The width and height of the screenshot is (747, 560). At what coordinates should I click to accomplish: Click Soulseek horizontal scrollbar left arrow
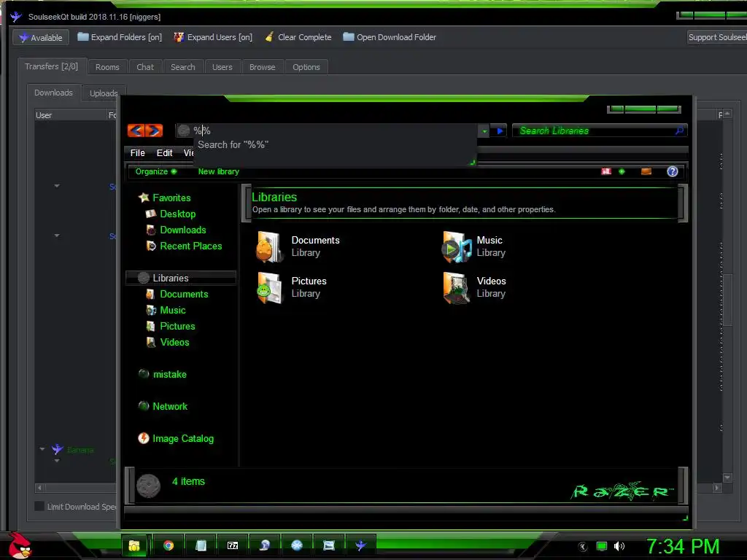40,488
